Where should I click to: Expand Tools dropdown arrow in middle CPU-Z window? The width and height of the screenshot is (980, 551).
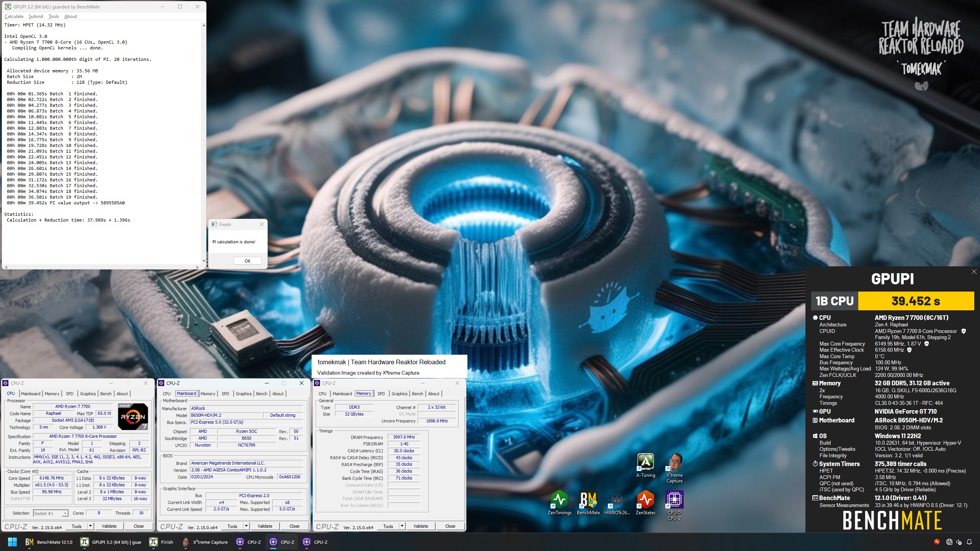click(247, 526)
